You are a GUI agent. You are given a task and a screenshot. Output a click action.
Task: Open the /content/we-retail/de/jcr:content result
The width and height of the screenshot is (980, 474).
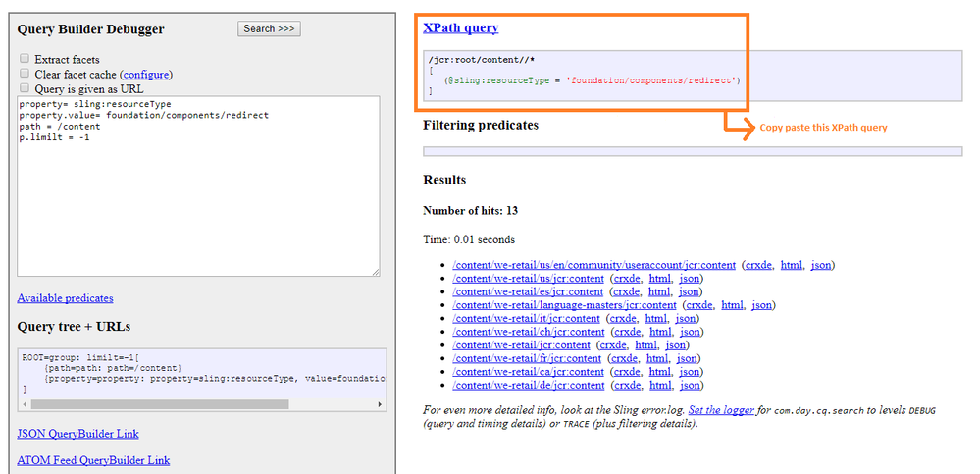coord(528,386)
